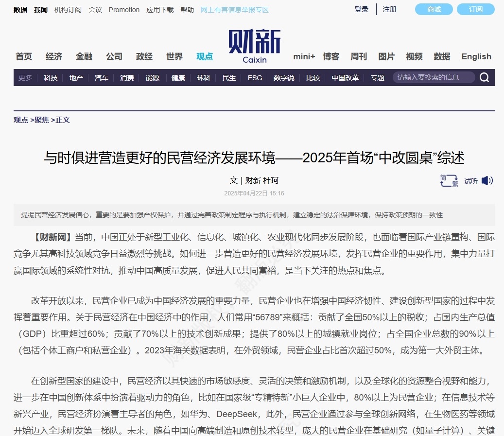Click inside the search input box
The image size is (504, 436).
pos(433,77)
